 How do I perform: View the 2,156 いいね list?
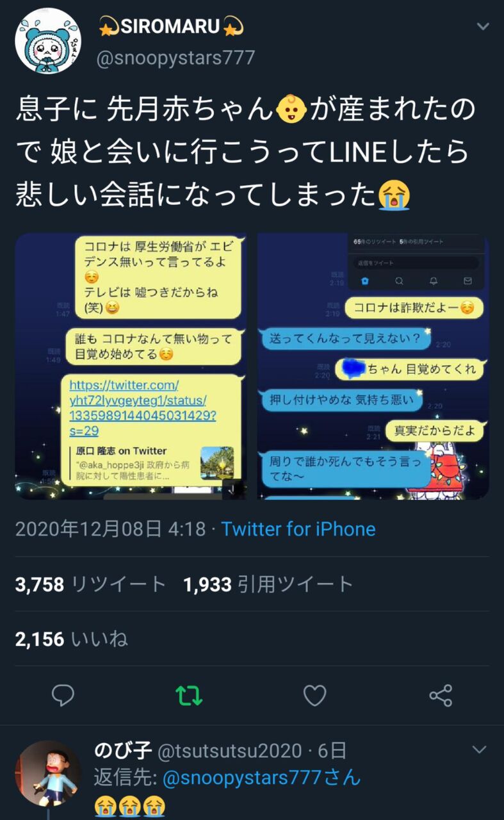[x=71, y=639]
